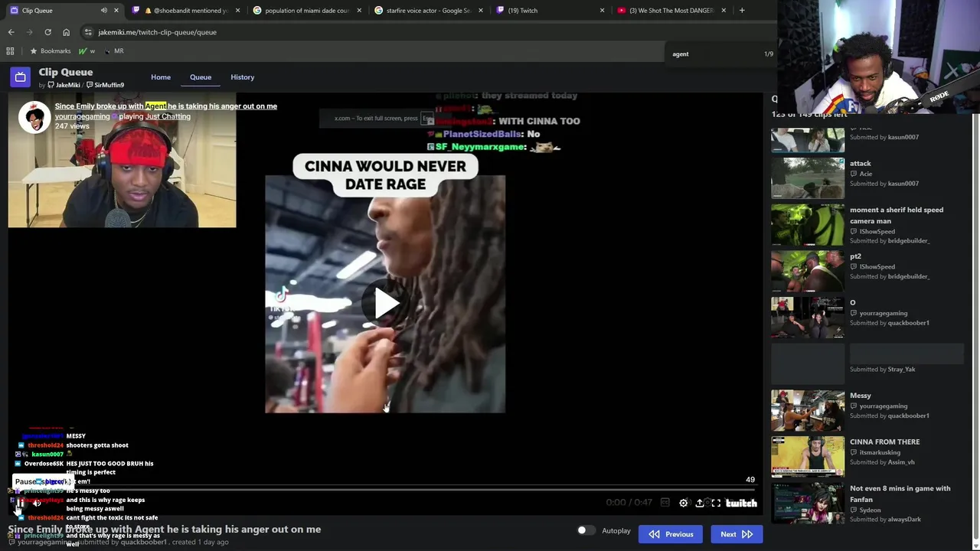Image resolution: width=980 pixels, height=551 pixels.
Task: Open the MR bookmark
Action: [x=114, y=51]
